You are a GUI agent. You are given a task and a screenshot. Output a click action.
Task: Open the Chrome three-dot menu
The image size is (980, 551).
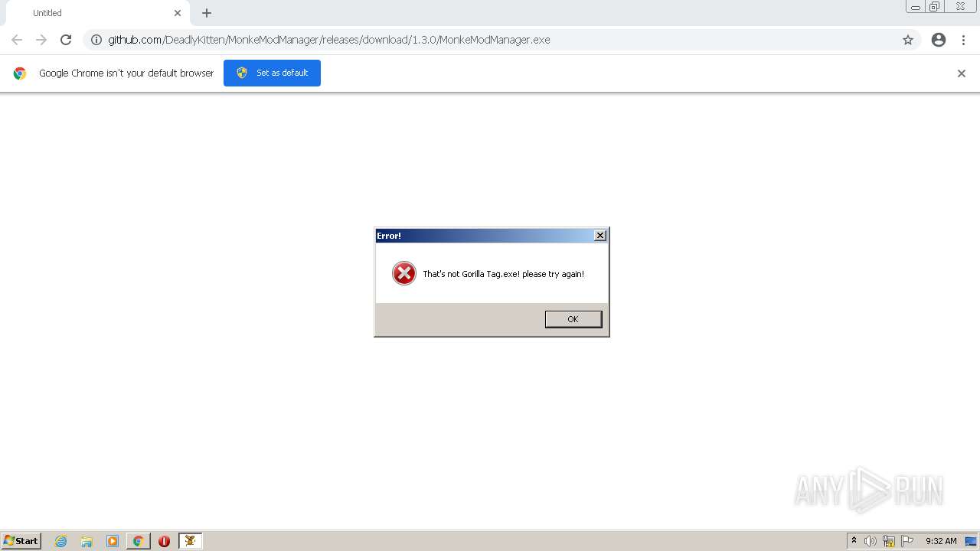click(x=963, y=40)
